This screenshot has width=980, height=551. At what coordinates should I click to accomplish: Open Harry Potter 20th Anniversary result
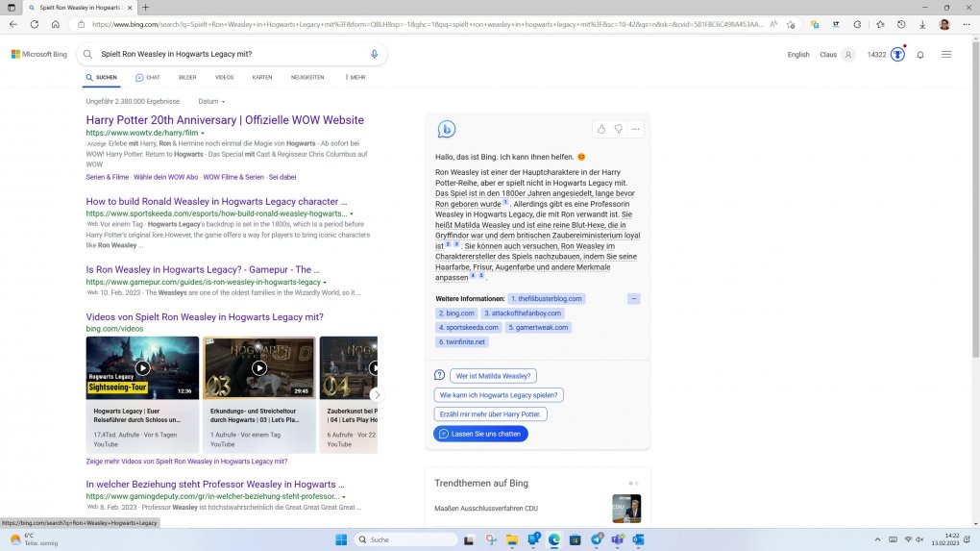[x=225, y=120]
